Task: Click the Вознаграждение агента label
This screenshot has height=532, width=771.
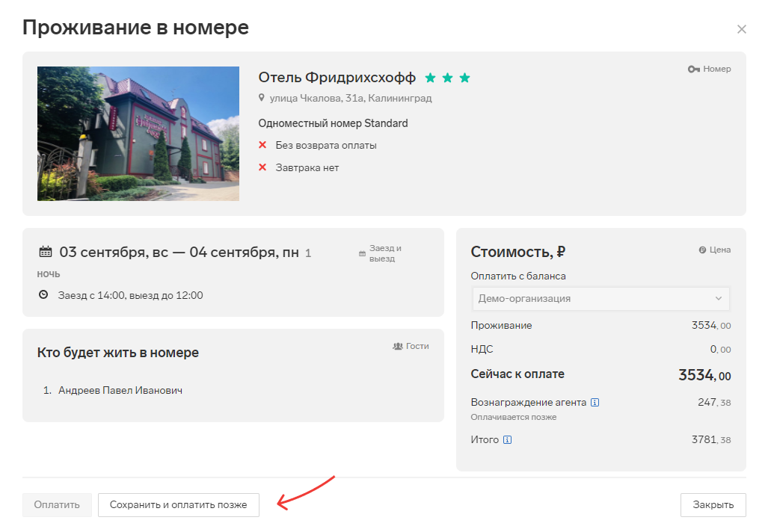Action: pos(529,402)
